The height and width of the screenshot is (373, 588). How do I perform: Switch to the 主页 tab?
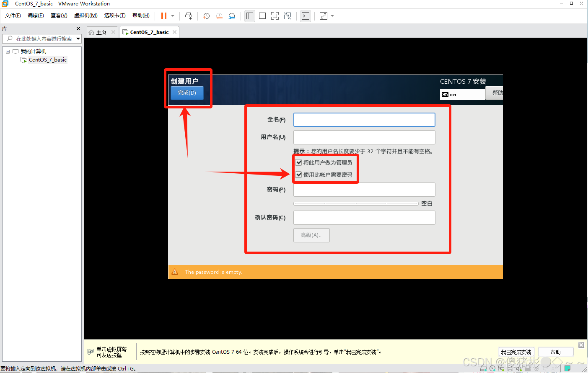pyautogui.click(x=101, y=32)
